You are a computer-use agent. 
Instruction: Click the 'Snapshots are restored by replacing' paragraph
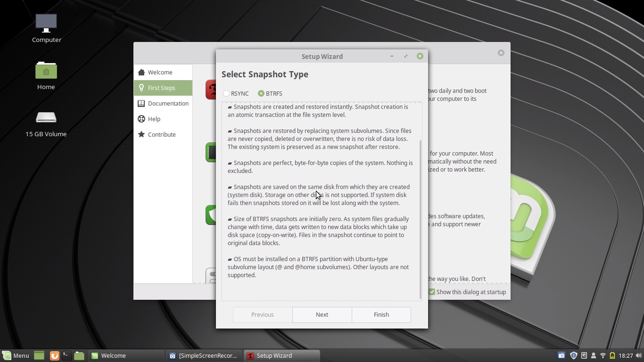[x=319, y=139]
